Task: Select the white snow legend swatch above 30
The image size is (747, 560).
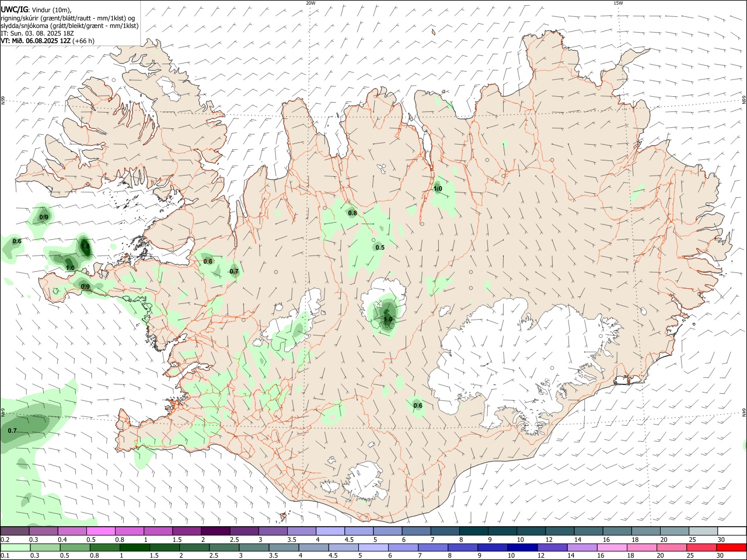Action: pyautogui.click(x=731, y=531)
